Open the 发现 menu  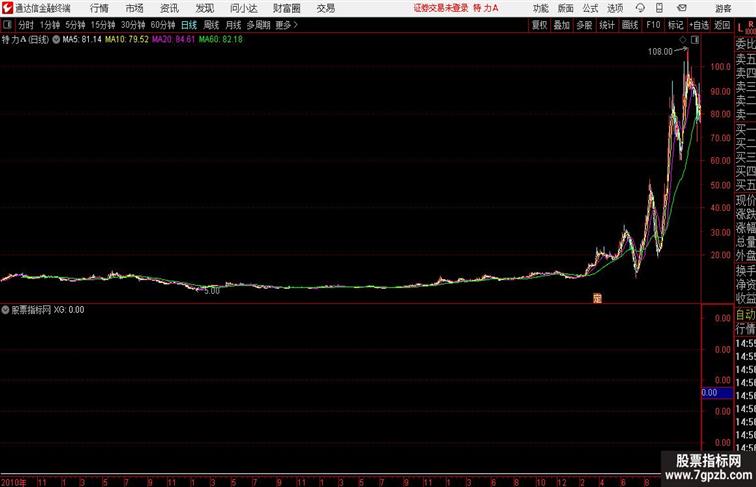click(204, 8)
